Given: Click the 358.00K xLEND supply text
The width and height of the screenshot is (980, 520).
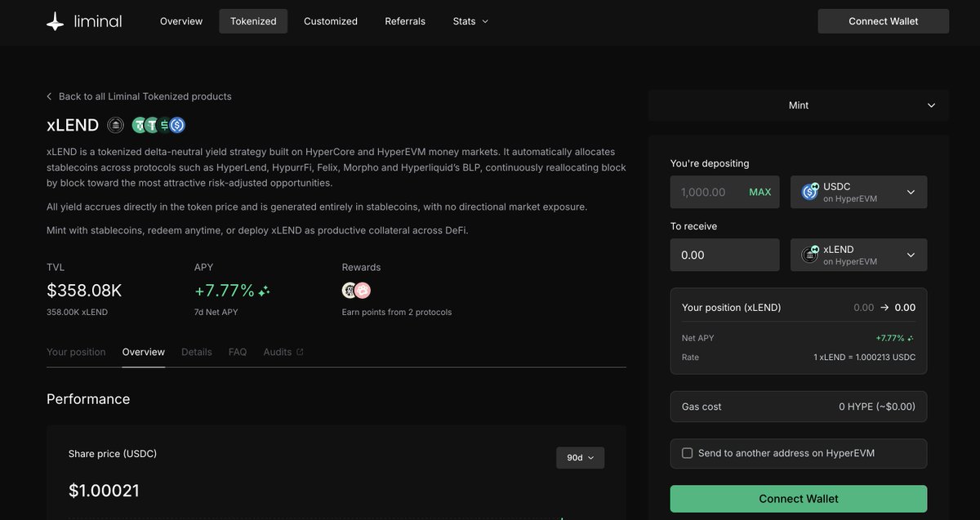Looking at the screenshot, I should pos(77,312).
